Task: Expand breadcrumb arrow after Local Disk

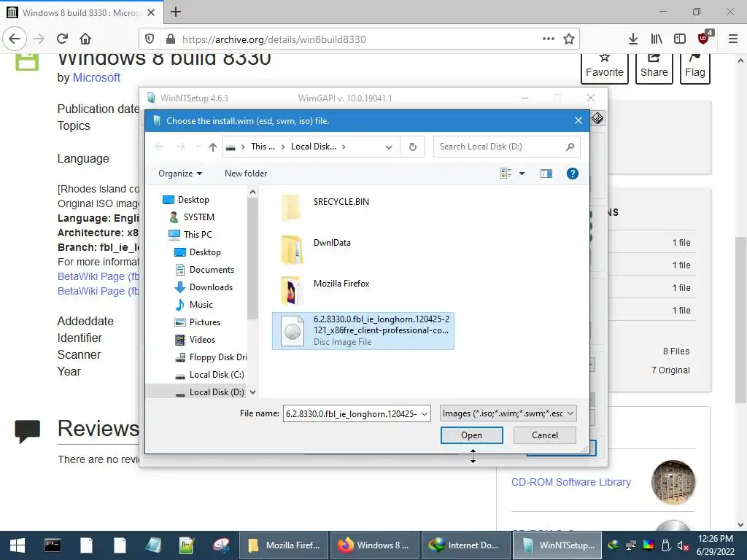Action: click(x=344, y=147)
